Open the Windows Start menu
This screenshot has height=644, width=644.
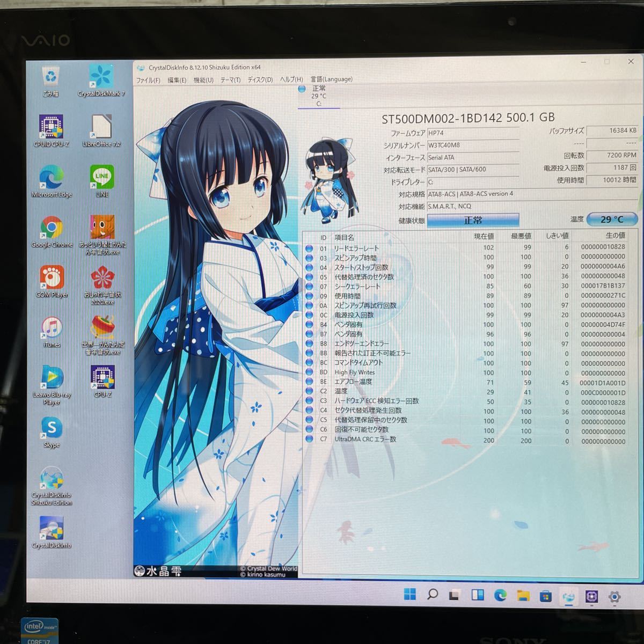point(409,595)
